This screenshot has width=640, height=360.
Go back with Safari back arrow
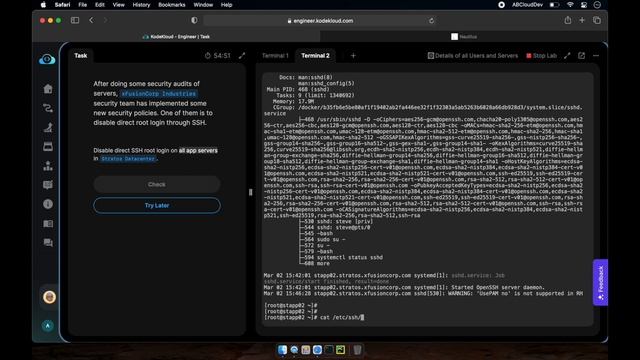tap(91, 20)
